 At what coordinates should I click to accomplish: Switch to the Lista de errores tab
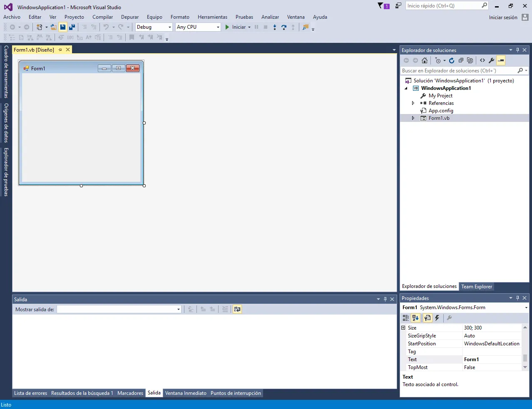[x=31, y=393]
